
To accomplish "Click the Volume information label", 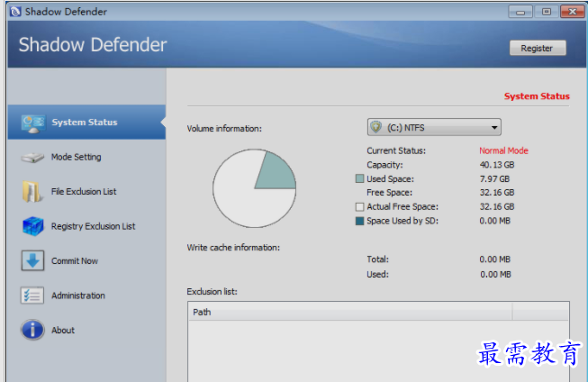I will [224, 129].
